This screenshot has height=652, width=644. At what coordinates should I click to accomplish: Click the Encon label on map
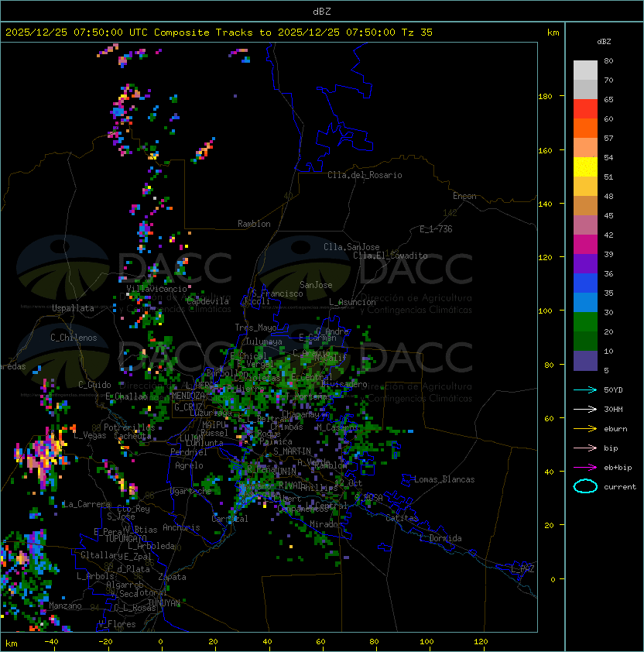(x=464, y=196)
